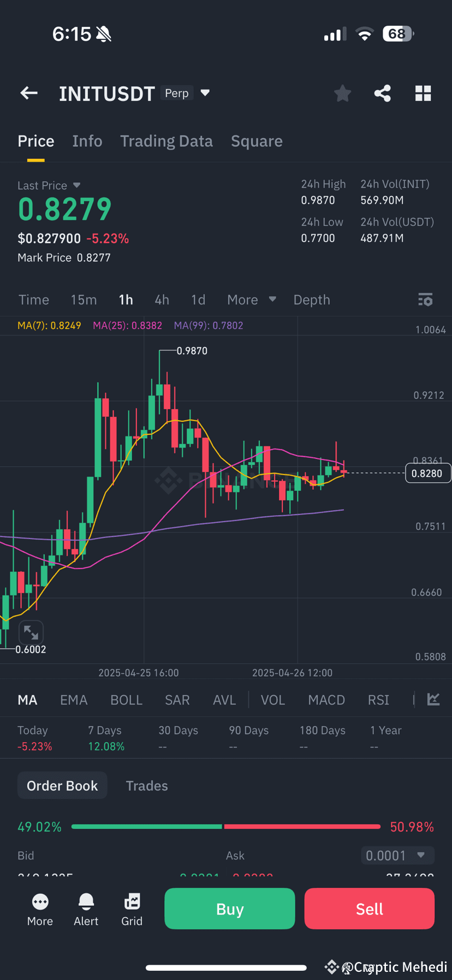Switch to the Trading Data tab
Image resolution: width=452 pixels, height=980 pixels.
pos(166,141)
